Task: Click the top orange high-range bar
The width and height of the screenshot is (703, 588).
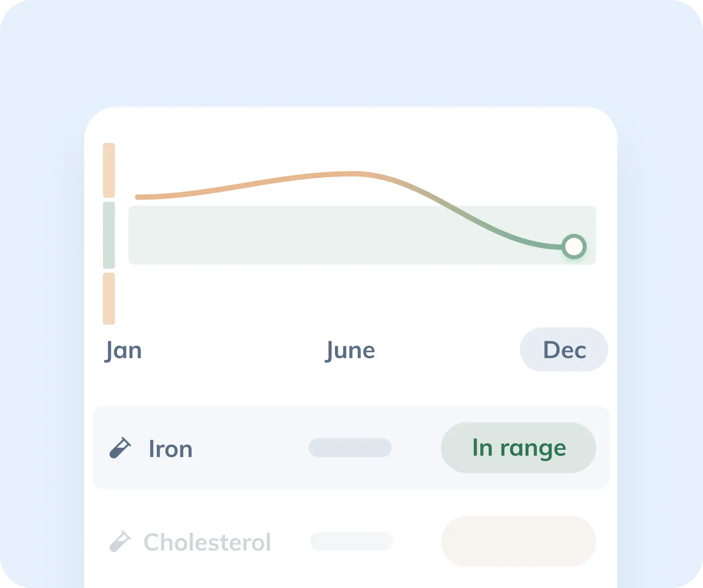Action: 109,170
